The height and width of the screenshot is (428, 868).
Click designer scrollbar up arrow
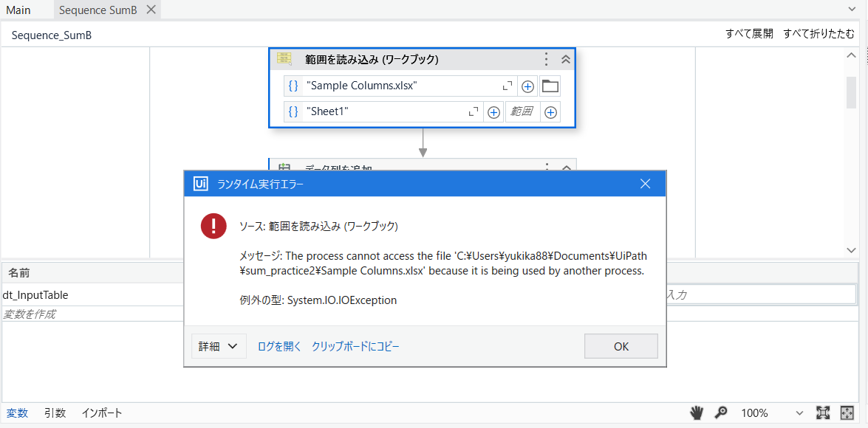pos(852,55)
